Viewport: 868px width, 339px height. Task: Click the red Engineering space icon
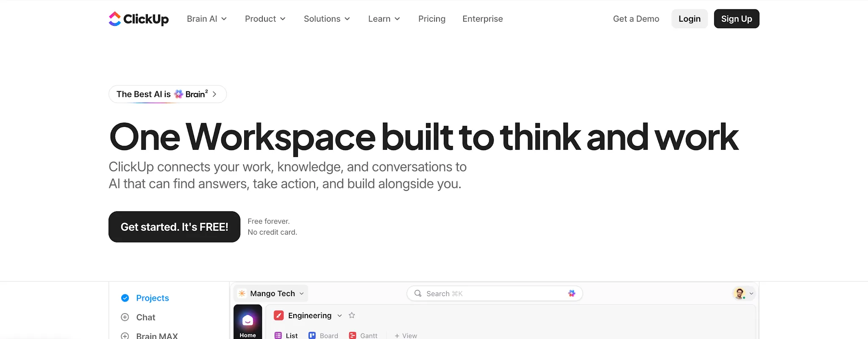279,316
